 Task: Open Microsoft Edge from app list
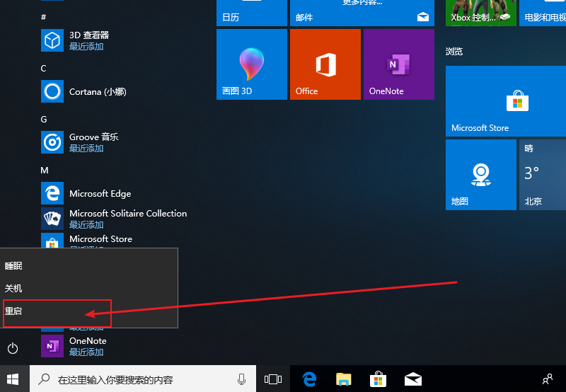pyautogui.click(x=99, y=194)
